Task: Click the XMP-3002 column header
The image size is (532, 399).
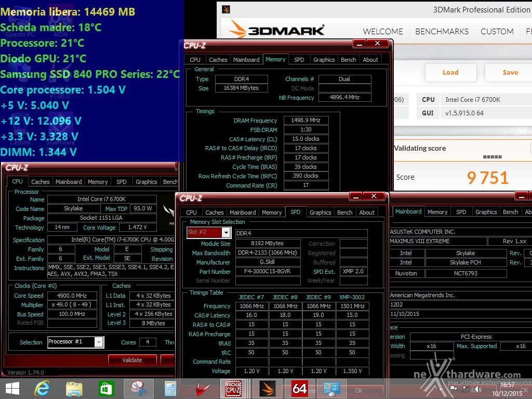Action: 352,297
